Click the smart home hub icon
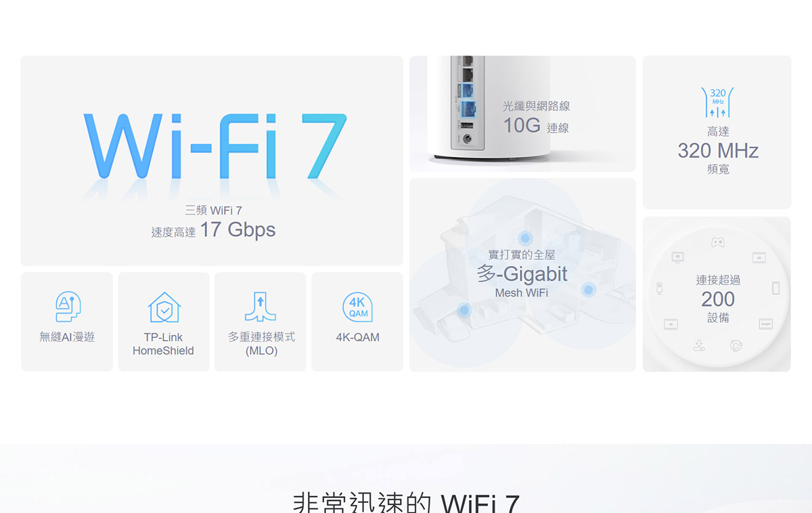Screen dimensions: 812x513 (736, 346)
